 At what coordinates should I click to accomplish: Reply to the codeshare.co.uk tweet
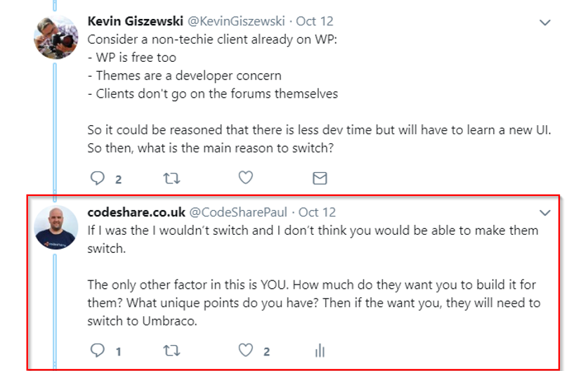click(x=98, y=350)
